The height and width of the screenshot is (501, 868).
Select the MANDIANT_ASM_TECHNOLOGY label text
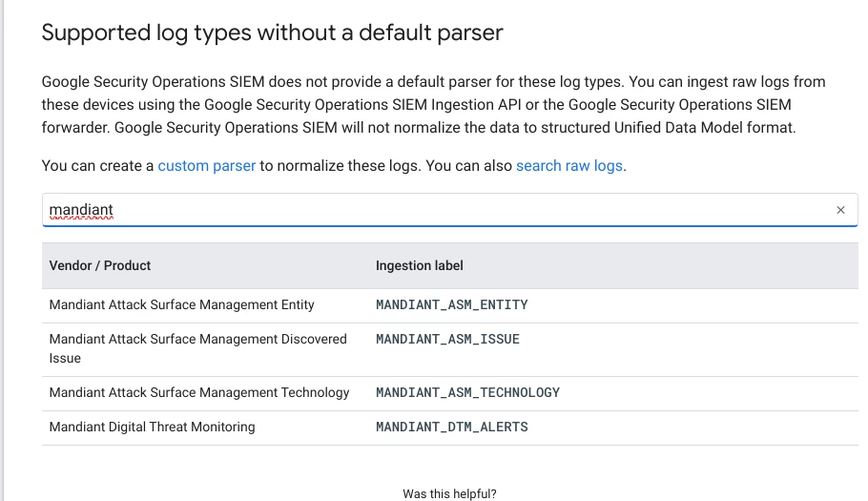pos(467,392)
